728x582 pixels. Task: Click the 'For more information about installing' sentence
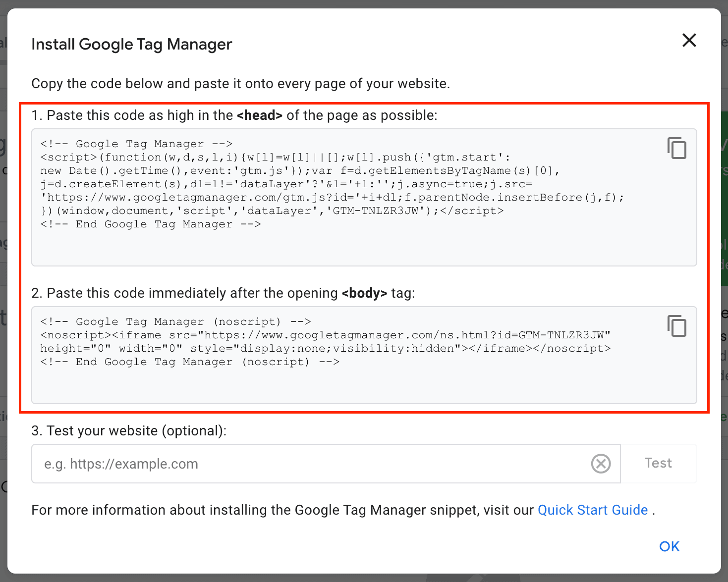click(x=343, y=510)
